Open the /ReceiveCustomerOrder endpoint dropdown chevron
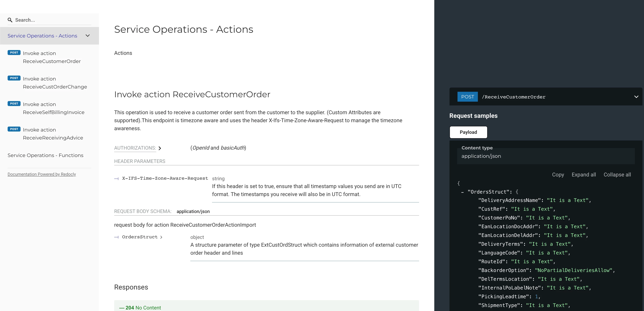644x311 pixels. 636,97
